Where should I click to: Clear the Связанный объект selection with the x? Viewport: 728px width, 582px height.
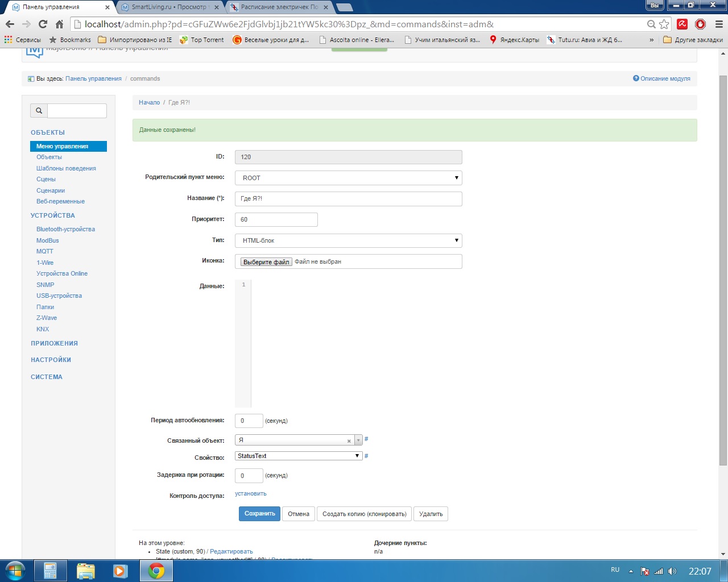click(x=349, y=441)
